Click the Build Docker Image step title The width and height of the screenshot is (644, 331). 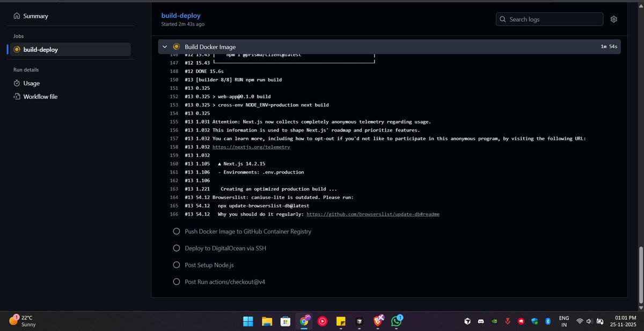[x=210, y=47]
